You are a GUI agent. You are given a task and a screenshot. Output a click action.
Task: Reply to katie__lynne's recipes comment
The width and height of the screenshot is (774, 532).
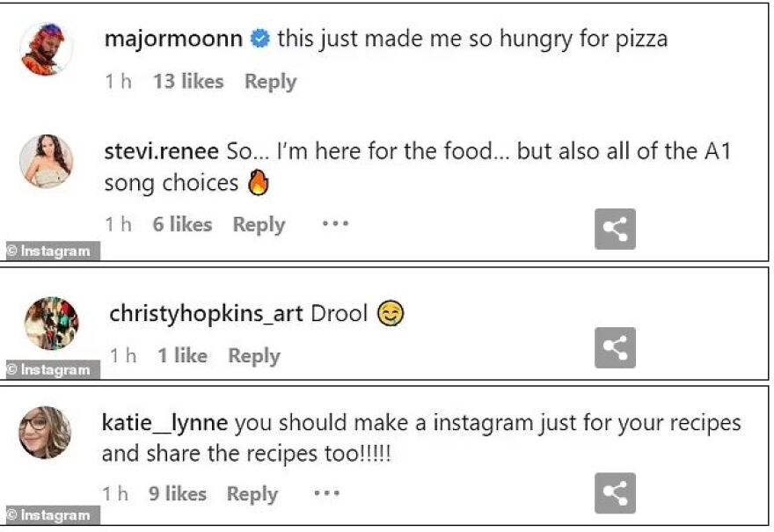252,494
